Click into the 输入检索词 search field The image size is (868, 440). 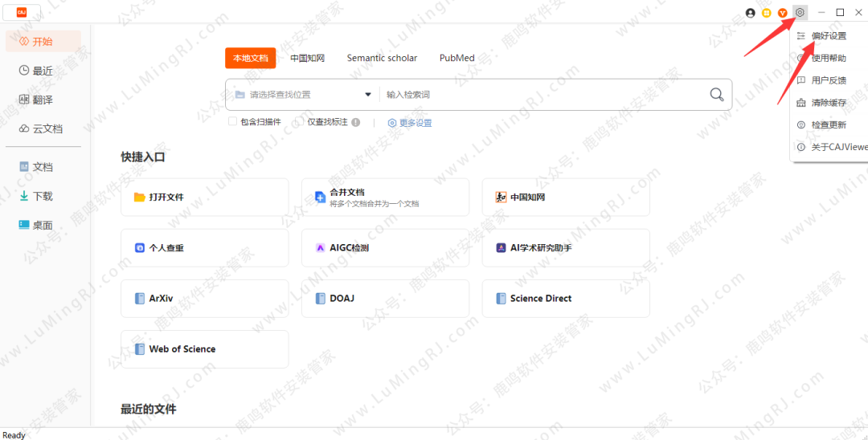[538, 95]
